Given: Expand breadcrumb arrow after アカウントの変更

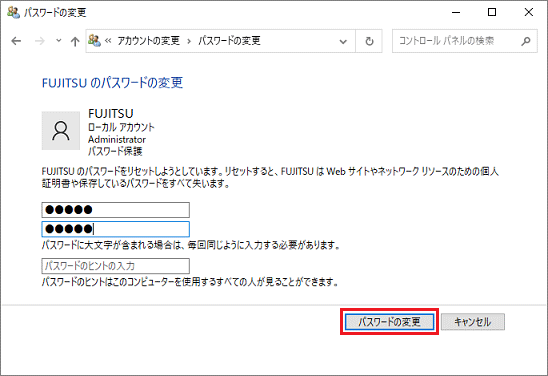Looking at the screenshot, I should click(x=189, y=41).
